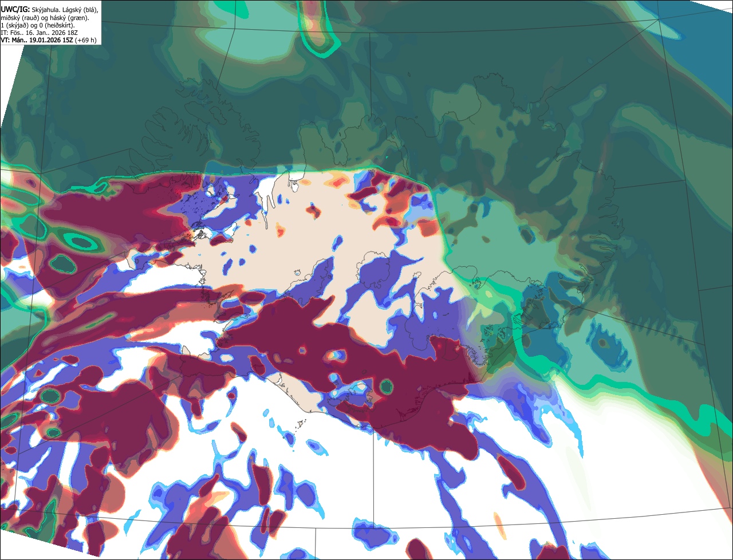Select the 'IT: Fös.. 16. Jan.. 2026 18Z' line
The height and width of the screenshot is (560, 733).
[38, 33]
